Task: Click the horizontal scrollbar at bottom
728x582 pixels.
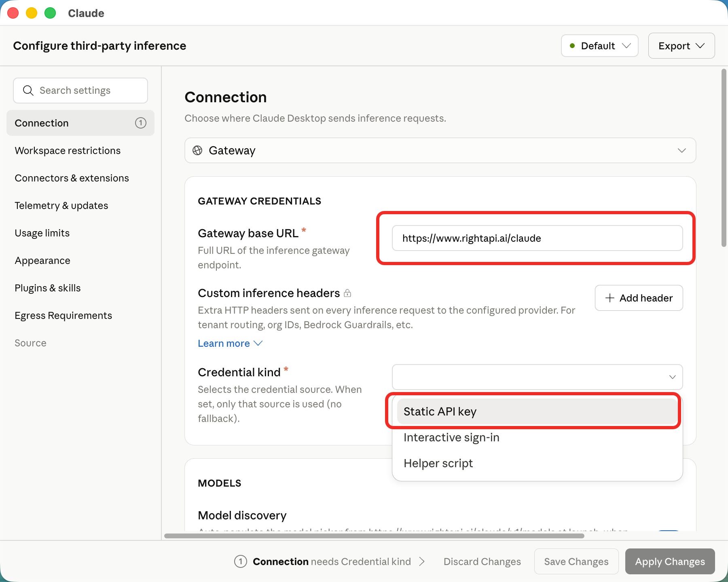Action: 374,536
